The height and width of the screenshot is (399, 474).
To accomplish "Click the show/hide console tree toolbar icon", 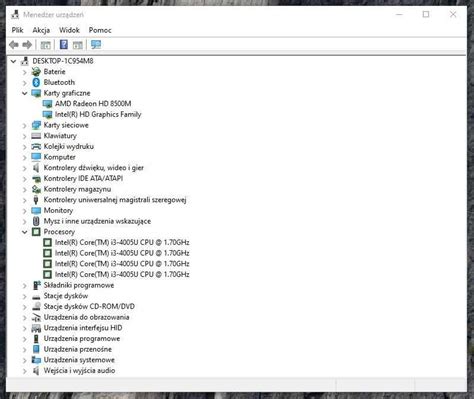I will click(45, 45).
